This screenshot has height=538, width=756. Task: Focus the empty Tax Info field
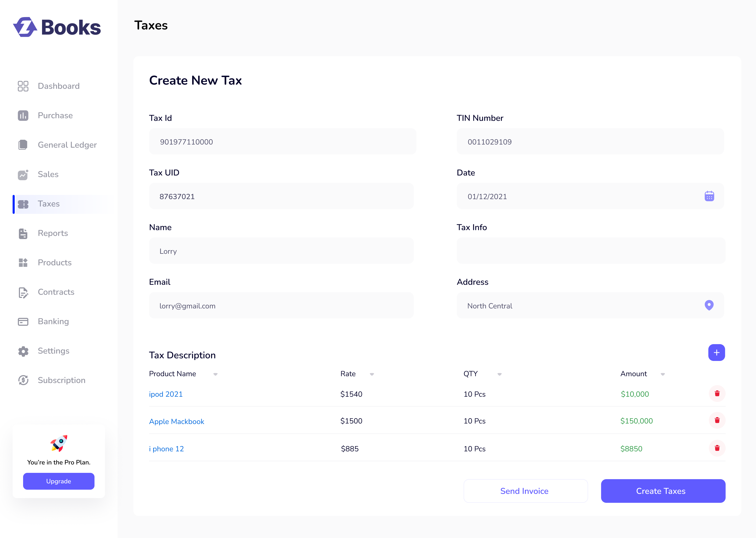click(x=591, y=251)
